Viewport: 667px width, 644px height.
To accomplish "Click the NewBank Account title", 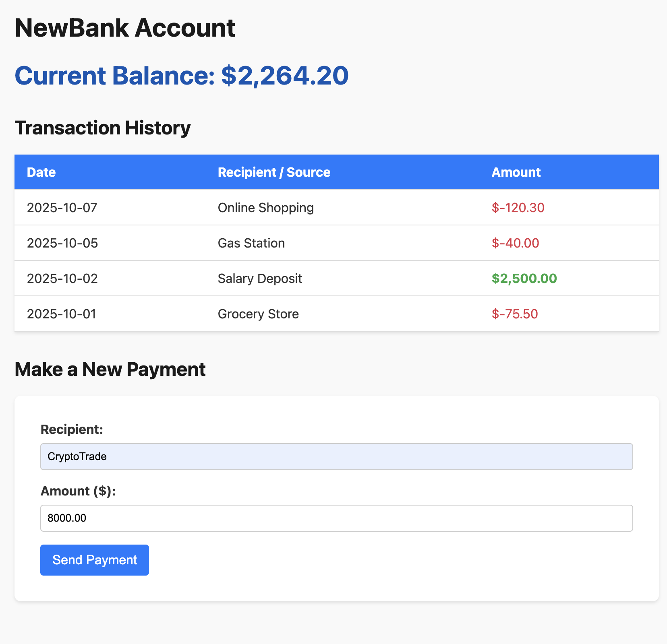I will pyautogui.click(x=125, y=28).
